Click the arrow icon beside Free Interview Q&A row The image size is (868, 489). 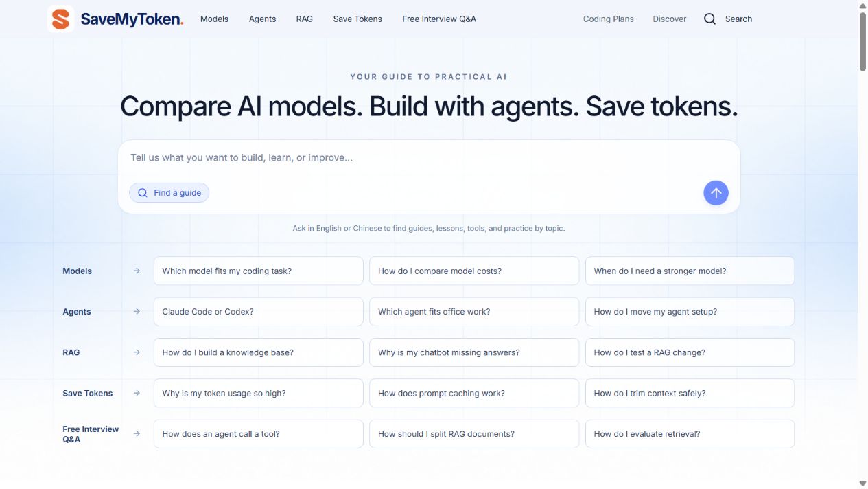pos(137,434)
